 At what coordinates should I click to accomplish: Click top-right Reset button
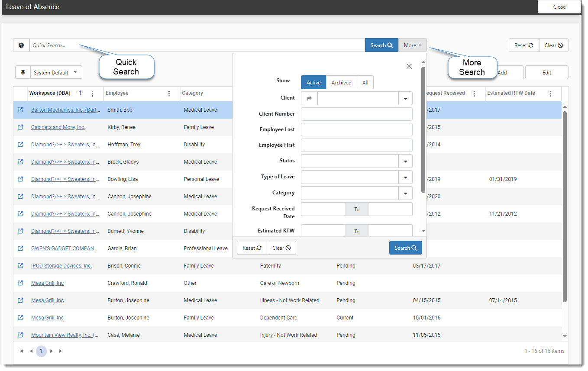point(523,45)
